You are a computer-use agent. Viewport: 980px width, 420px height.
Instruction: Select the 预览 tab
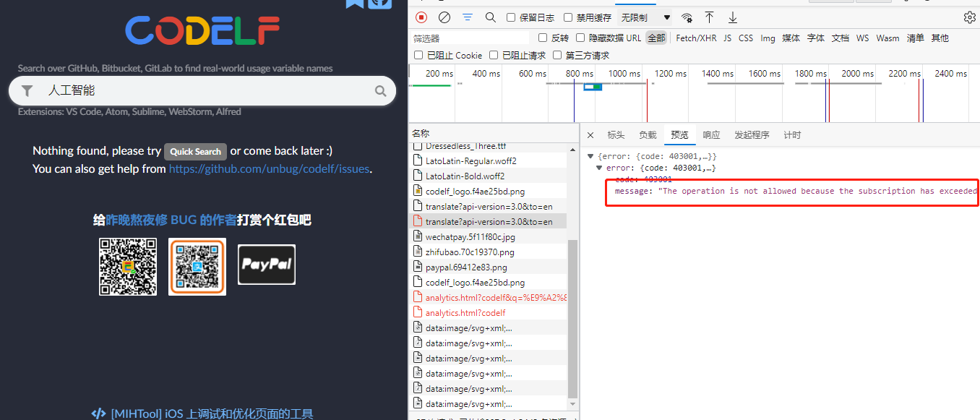(679, 135)
